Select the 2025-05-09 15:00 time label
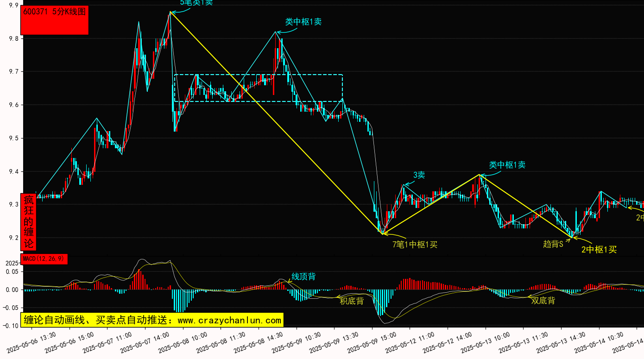Screen dimensions: 644x359 pos(373,342)
